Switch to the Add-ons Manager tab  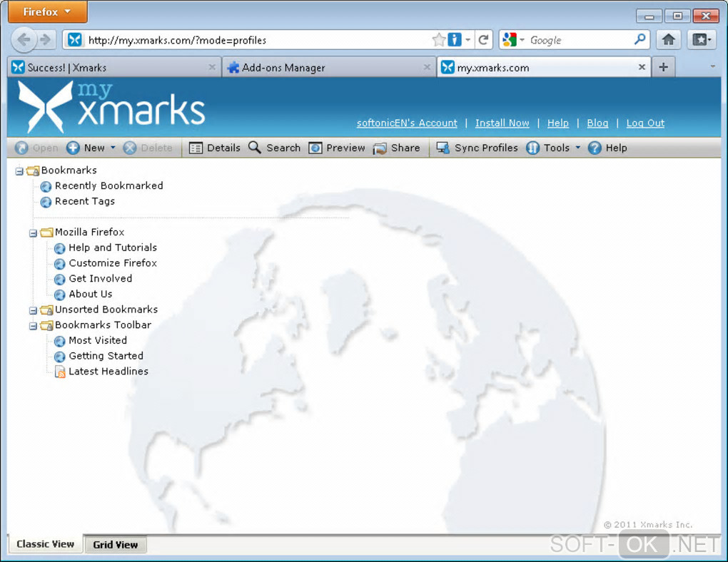pyautogui.click(x=329, y=68)
